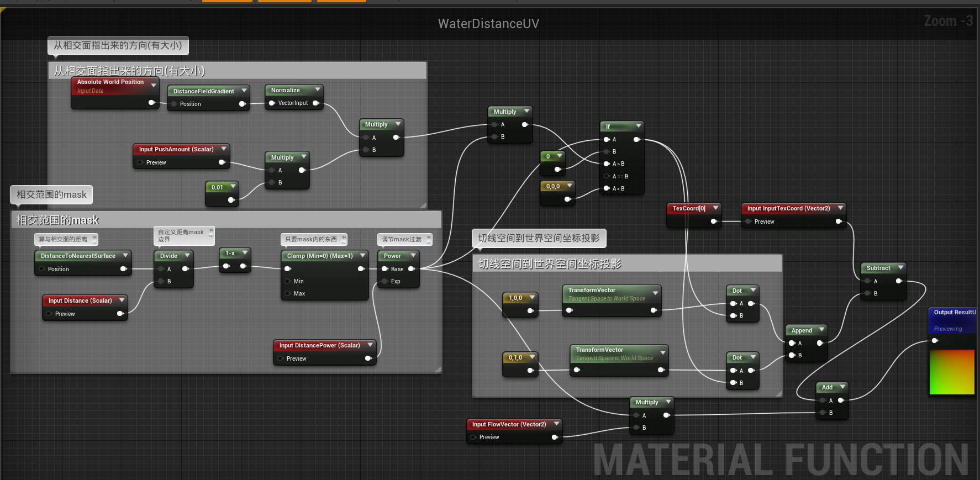Collapse the Add node arrow
This screenshot has height=480, width=980.
[x=842, y=387]
